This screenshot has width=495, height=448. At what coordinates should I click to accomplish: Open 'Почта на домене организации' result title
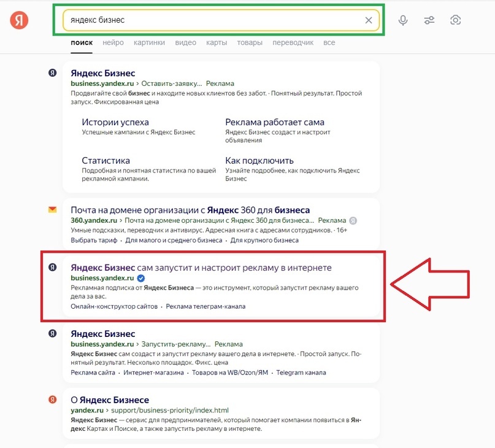(x=190, y=210)
